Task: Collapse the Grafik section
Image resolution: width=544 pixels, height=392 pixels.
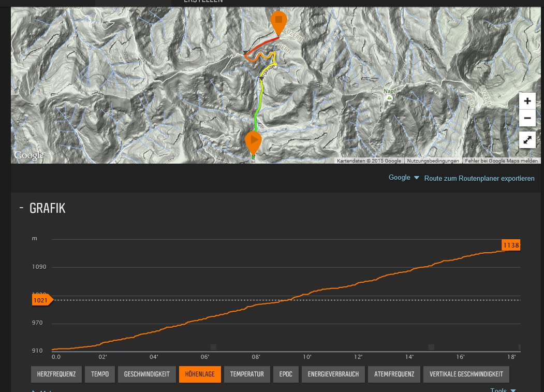Action: 21,208
